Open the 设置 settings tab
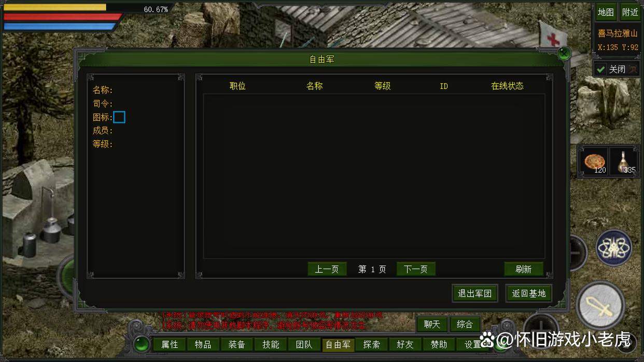The height and width of the screenshot is (362, 644). [472, 344]
